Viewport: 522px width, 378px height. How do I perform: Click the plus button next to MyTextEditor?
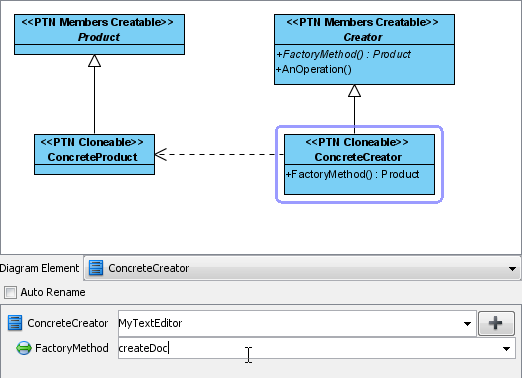[x=496, y=323]
